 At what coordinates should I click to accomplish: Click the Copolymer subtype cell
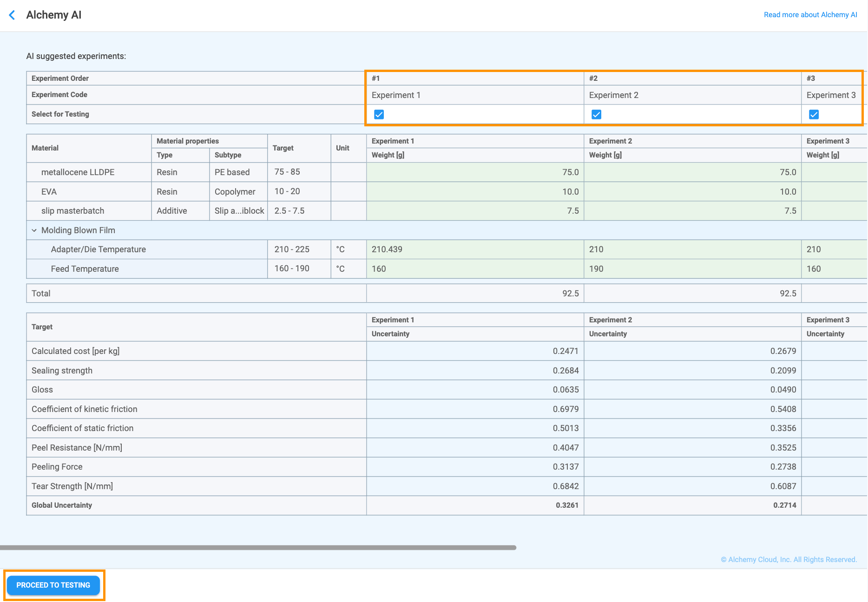click(x=239, y=192)
